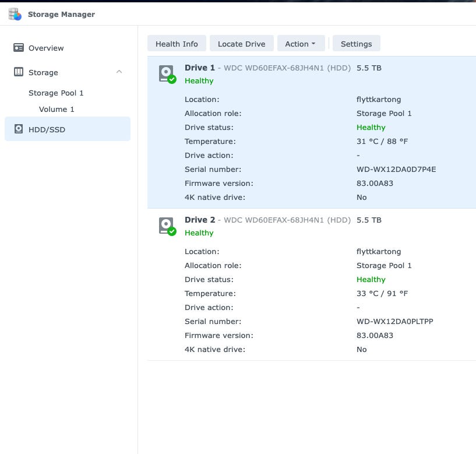Click the Drive 2 disk icon

[x=167, y=226]
